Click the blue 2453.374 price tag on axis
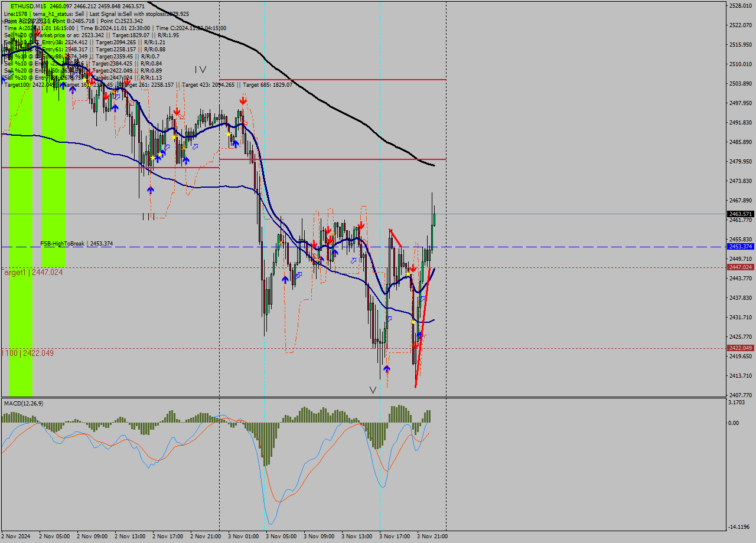Image resolution: width=756 pixels, height=543 pixels. tap(740, 246)
